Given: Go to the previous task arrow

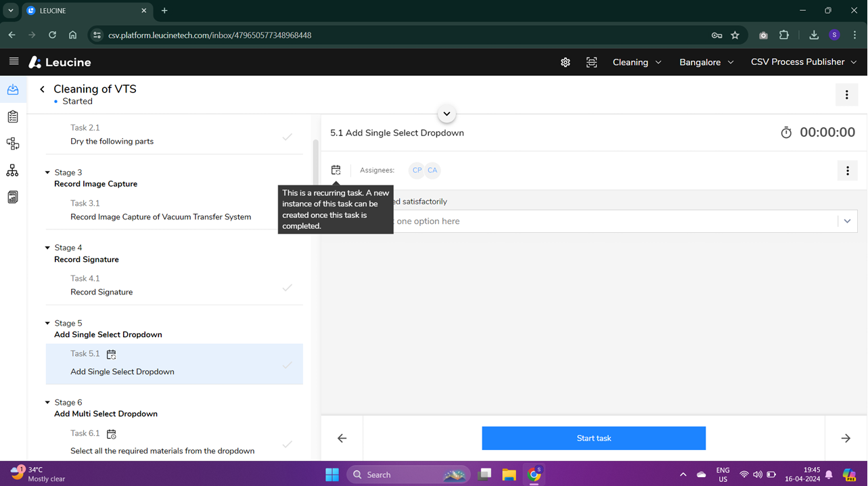Looking at the screenshot, I should (342, 439).
